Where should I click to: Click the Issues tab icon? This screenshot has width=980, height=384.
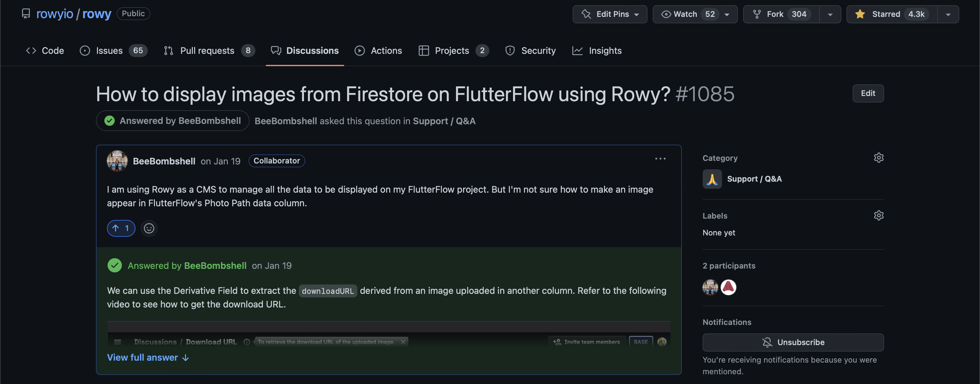84,50
